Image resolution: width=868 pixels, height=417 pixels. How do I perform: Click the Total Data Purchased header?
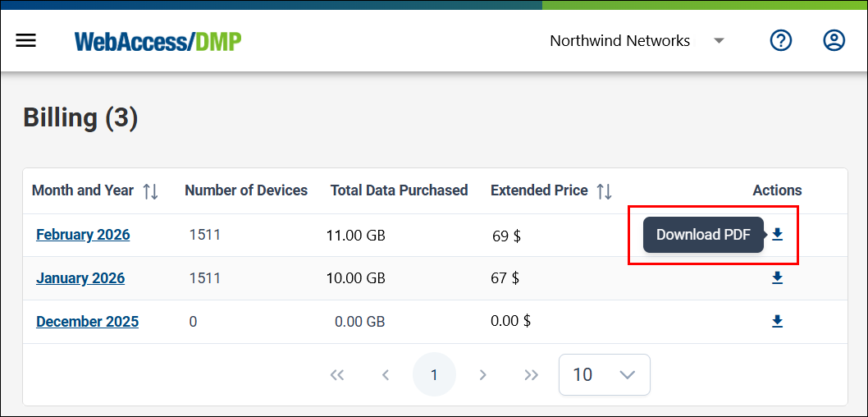[x=399, y=190]
